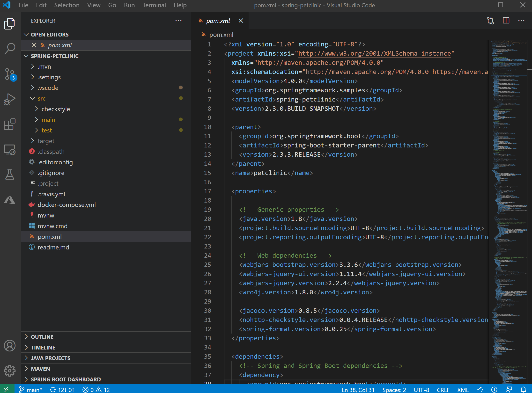Open the Extensions view

(10, 124)
